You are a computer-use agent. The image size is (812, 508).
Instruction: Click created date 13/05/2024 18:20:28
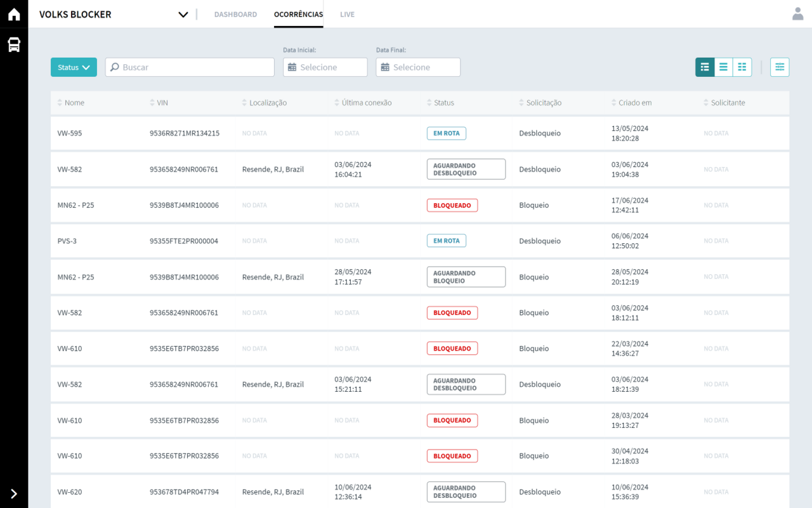coord(630,133)
